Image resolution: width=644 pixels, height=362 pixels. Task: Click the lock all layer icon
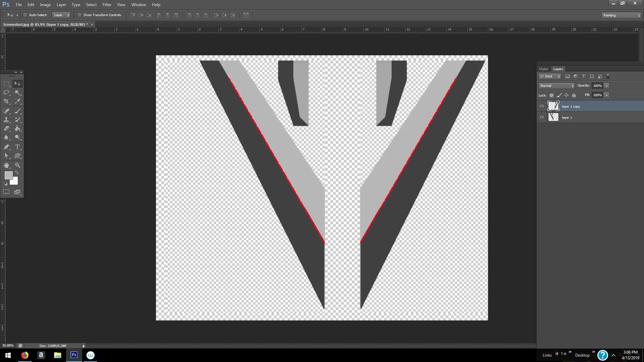point(574,95)
